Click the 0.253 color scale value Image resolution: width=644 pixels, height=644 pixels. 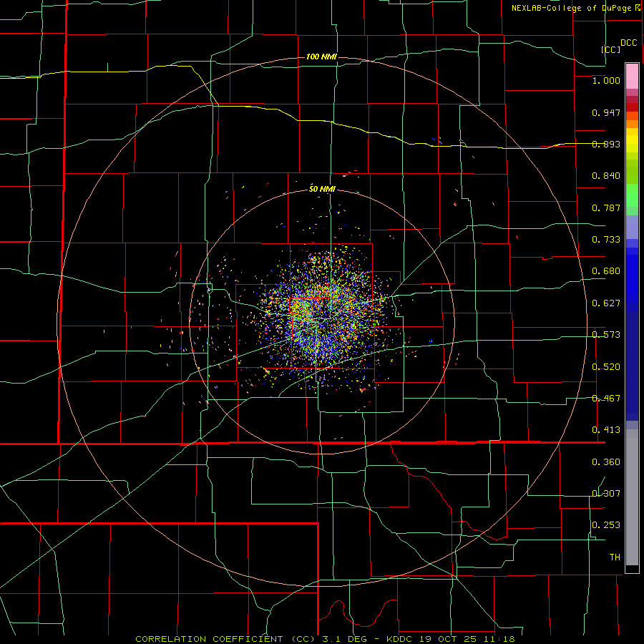[606, 525]
